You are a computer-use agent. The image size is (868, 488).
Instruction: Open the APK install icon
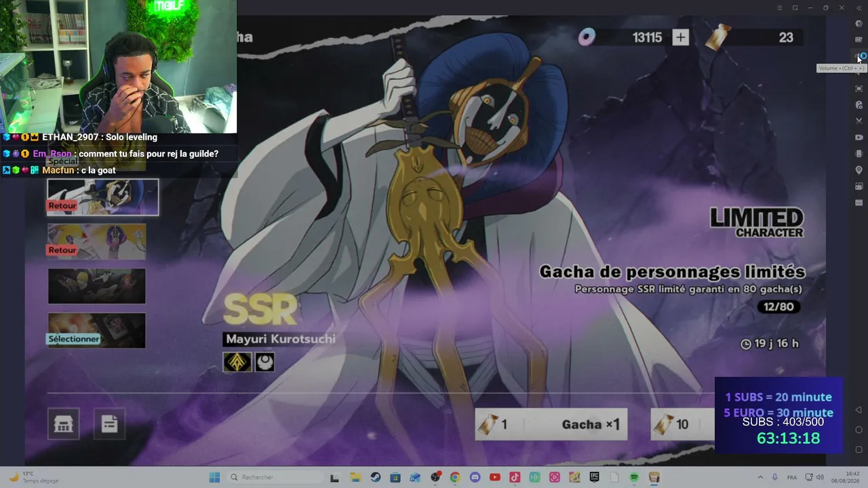pyautogui.click(x=859, y=105)
